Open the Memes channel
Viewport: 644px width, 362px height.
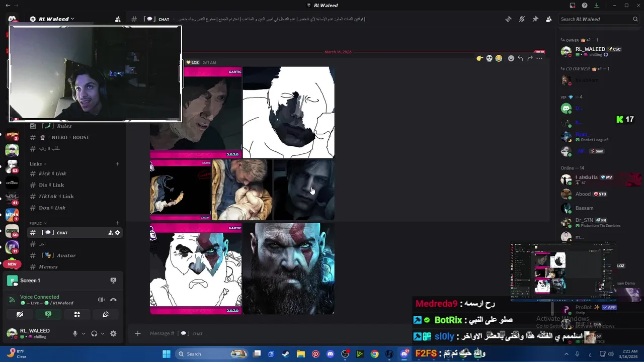coord(75,267)
